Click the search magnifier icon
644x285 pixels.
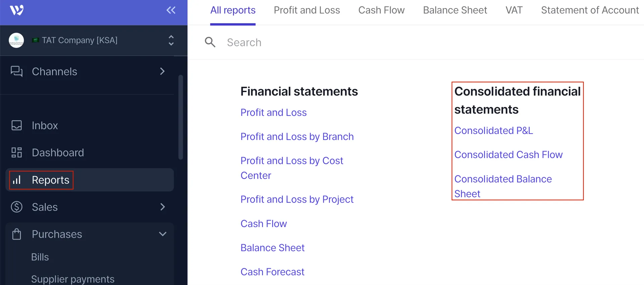210,42
